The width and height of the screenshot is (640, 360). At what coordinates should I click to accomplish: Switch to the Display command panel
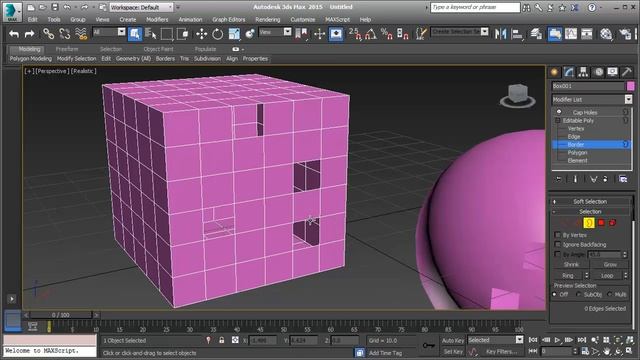[612, 72]
